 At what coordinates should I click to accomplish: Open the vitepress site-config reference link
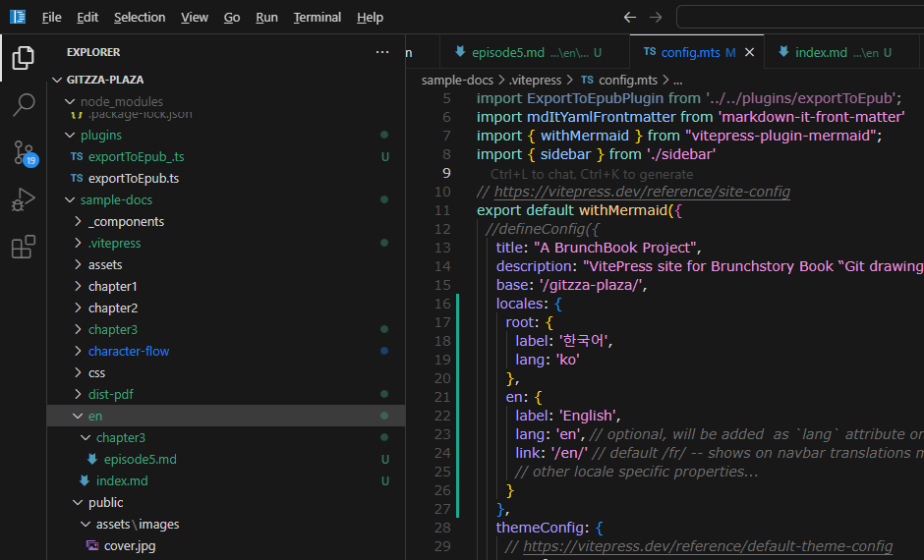tap(642, 192)
